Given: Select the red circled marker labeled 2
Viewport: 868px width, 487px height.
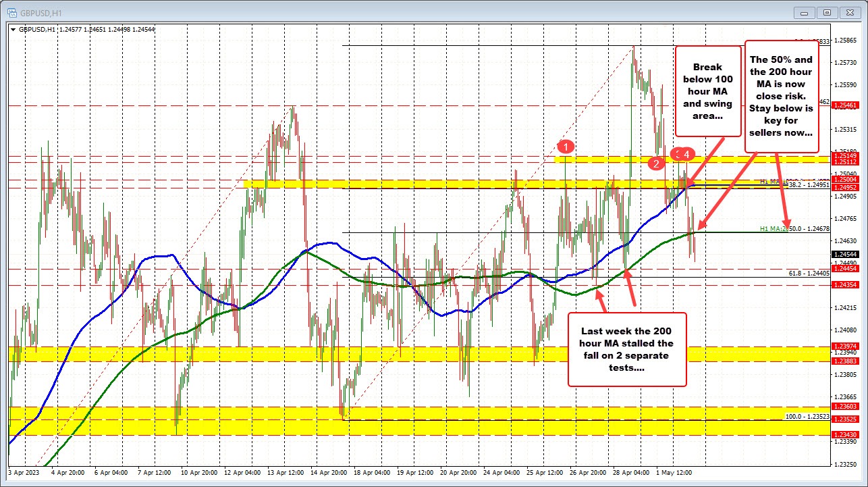Looking at the screenshot, I should click(655, 163).
